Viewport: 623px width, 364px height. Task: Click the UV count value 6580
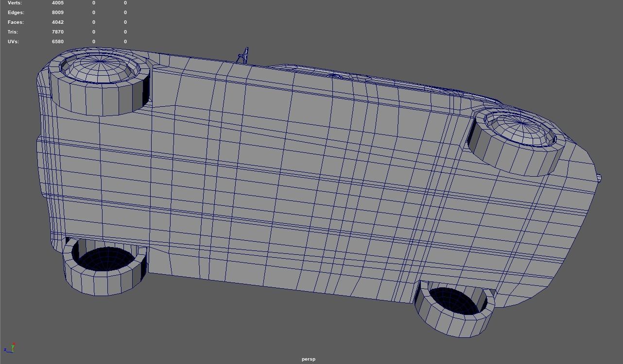58,42
